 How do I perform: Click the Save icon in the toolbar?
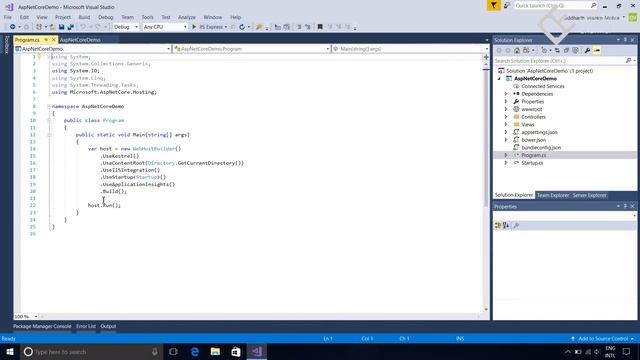(x=61, y=27)
